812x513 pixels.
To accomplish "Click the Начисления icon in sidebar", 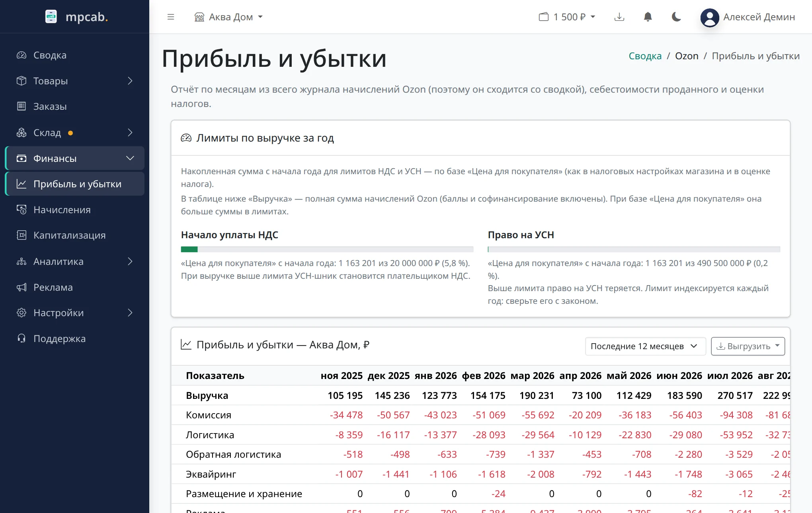I will 21,210.
